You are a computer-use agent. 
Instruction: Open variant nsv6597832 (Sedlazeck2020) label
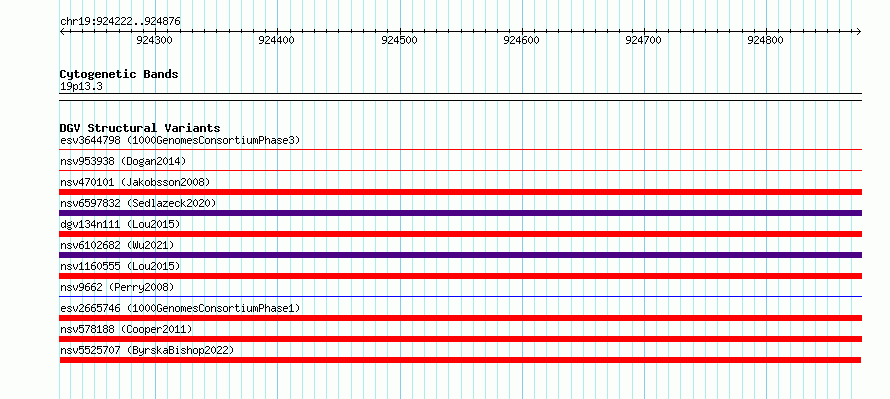click(138, 203)
